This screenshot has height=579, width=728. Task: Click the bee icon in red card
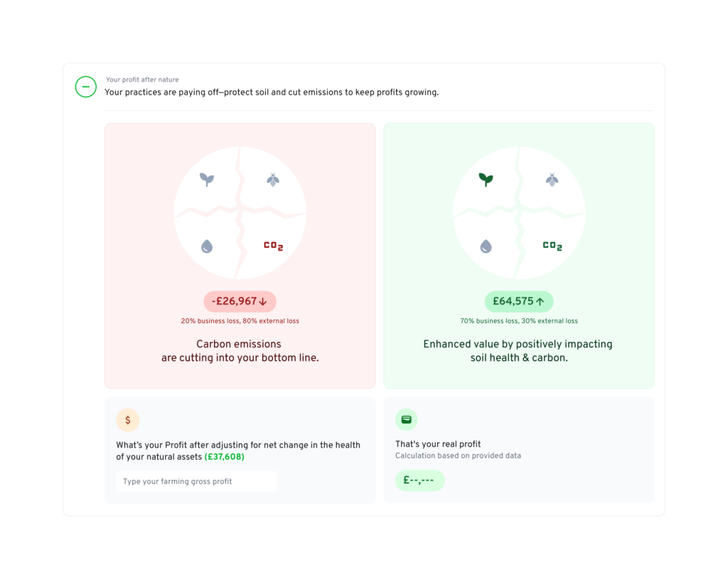pos(273,180)
